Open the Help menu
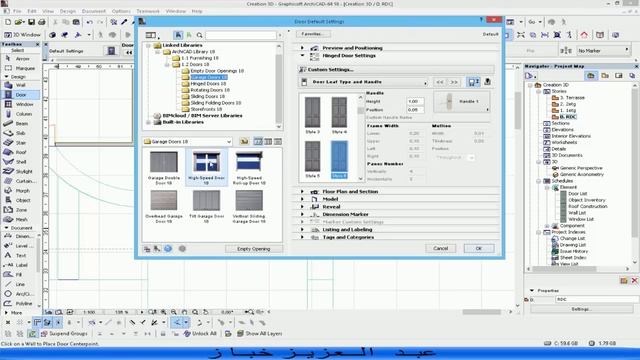Viewport: 640px width, 360px height. pos(197,11)
